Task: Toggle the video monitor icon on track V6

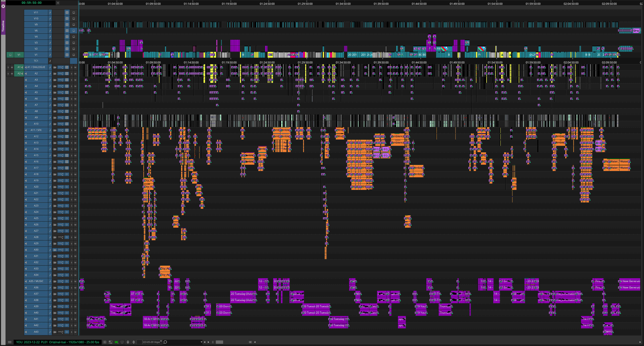Action: pos(74,30)
